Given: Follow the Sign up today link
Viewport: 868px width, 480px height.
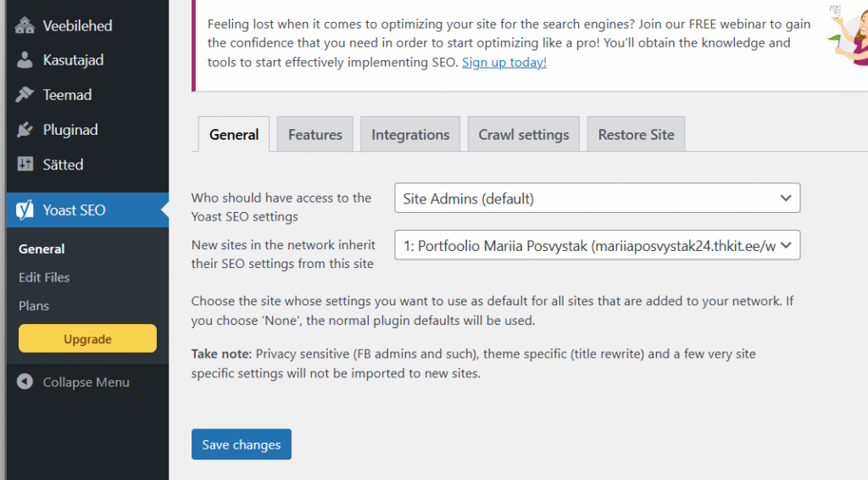Looking at the screenshot, I should 504,63.
